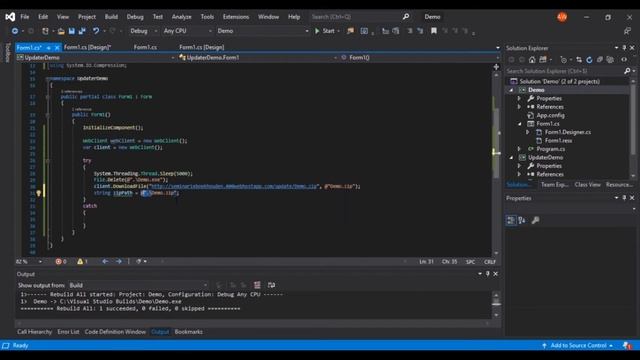Screen dimensions: 640x360
Task: Open the UpdaterDemo.Form1 type navigation dropdown
Action: 258,58
